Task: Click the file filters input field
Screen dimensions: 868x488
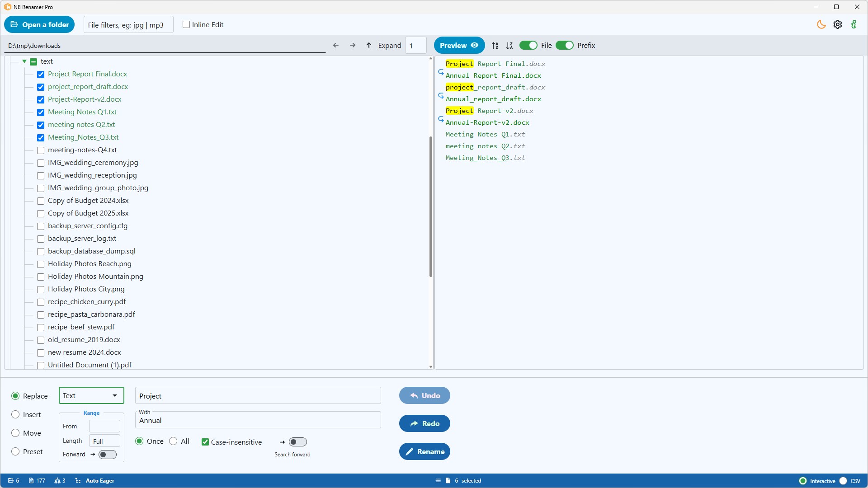Action: pyautogui.click(x=128, y=25)
